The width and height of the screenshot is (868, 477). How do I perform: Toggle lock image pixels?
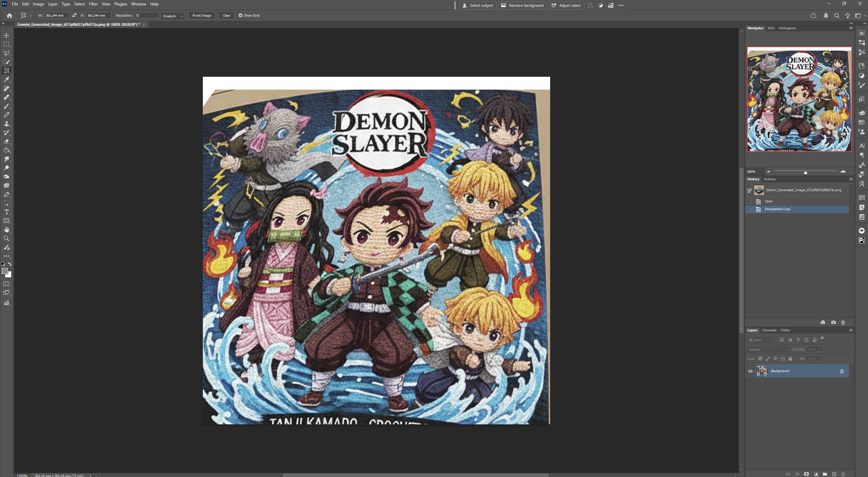tap(768, 359)
